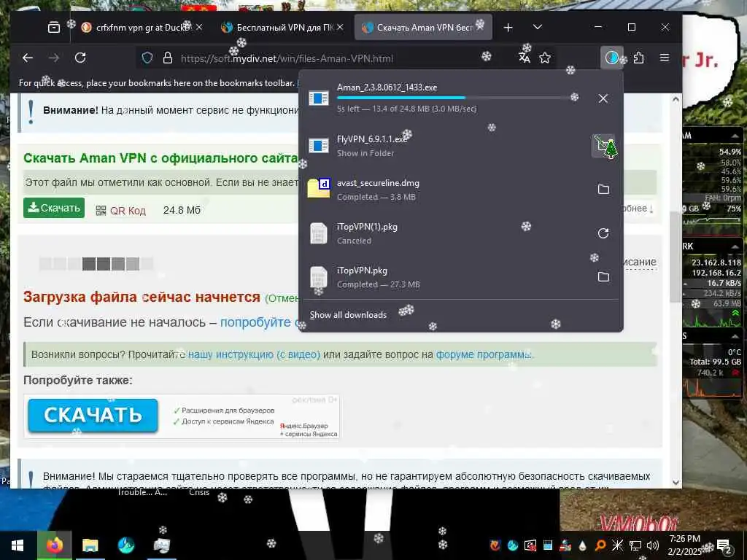Close the Бесплатный VPN tab

coord(340,27)
